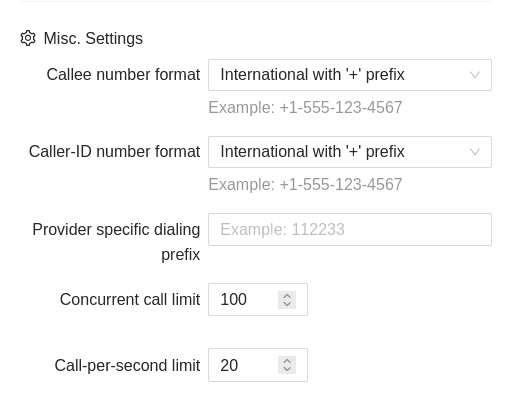Increase Call-per-second limit with up arrow

point(287,361)
